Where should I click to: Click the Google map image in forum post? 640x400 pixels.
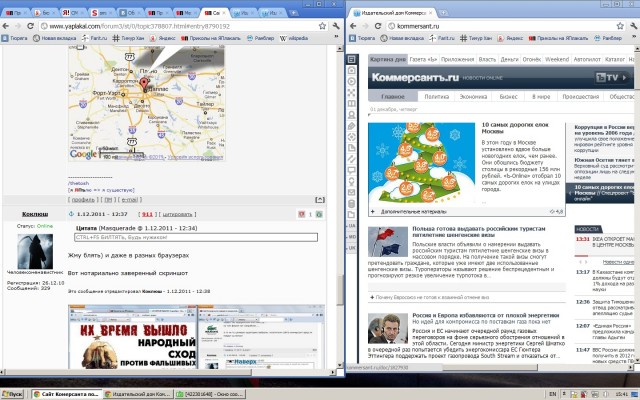(x=147, y=103)
